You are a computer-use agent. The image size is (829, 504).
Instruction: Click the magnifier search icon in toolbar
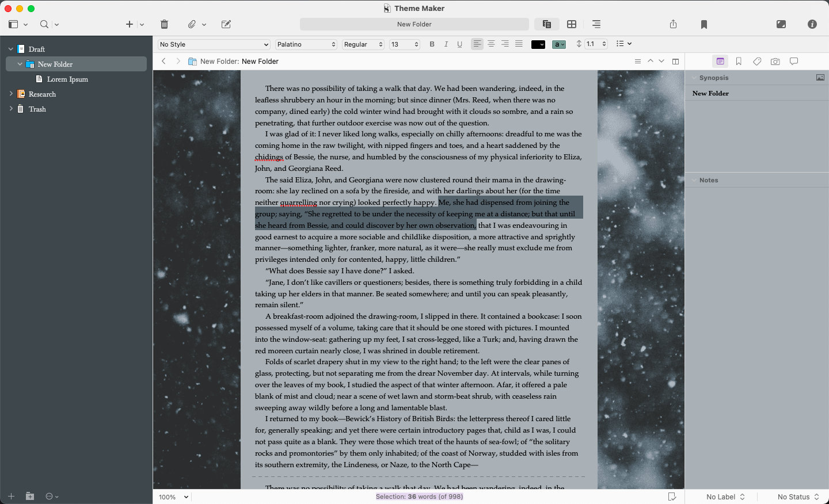tap(44, 24)
